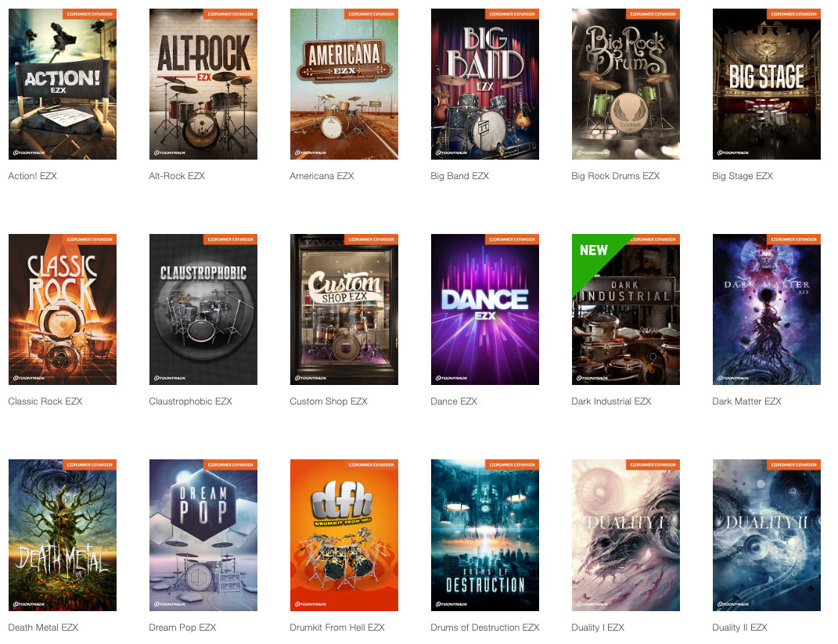Open the Alt-Rock EZX cover image
838x644 pixels.
[x=203, y=84]
